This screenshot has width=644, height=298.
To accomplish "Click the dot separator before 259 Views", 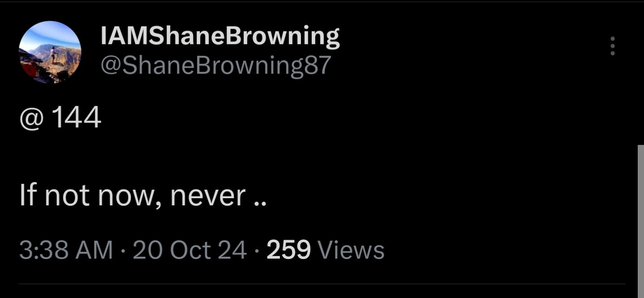I will (257, 250).
